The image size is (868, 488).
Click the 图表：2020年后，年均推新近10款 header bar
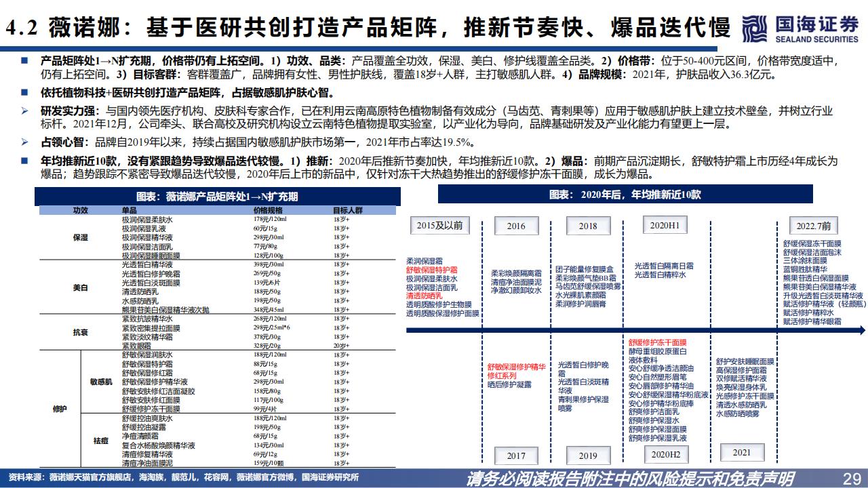(623, 195)
